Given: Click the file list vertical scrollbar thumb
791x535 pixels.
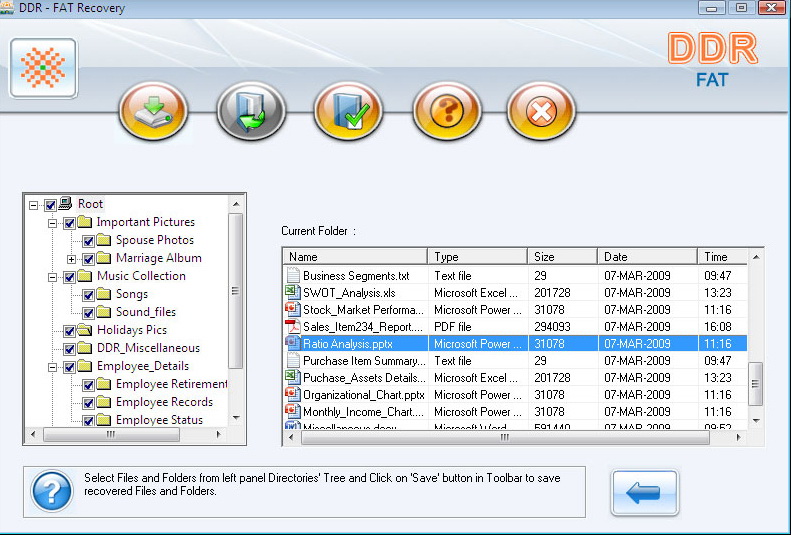Looking at the screenshot, I should (x=756, y=382).
